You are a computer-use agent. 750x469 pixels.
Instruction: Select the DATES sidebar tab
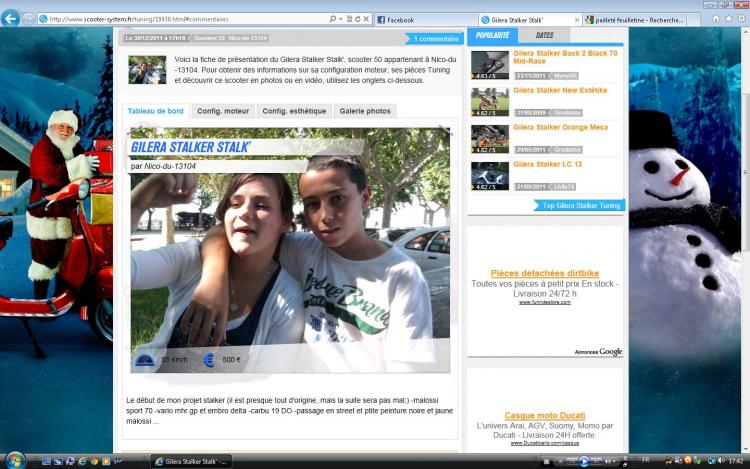click(544, 35)
